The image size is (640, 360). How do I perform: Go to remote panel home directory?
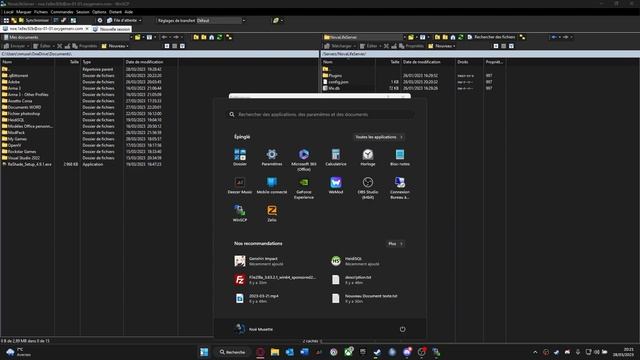(453, 37)
